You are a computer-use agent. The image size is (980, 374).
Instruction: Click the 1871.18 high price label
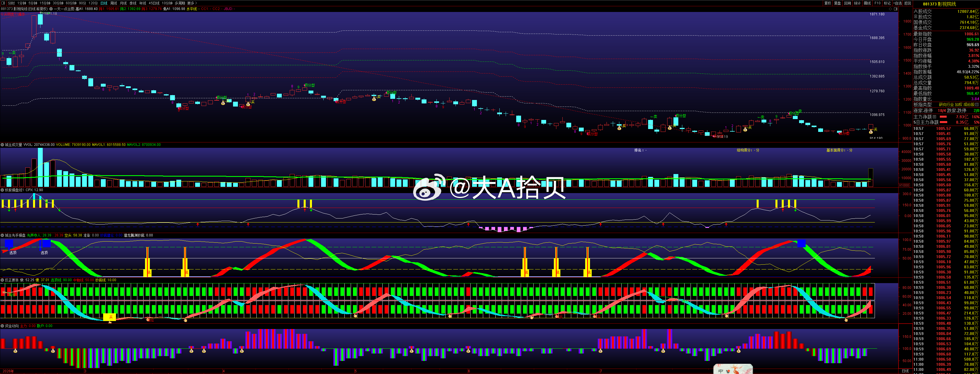[51, 14]
